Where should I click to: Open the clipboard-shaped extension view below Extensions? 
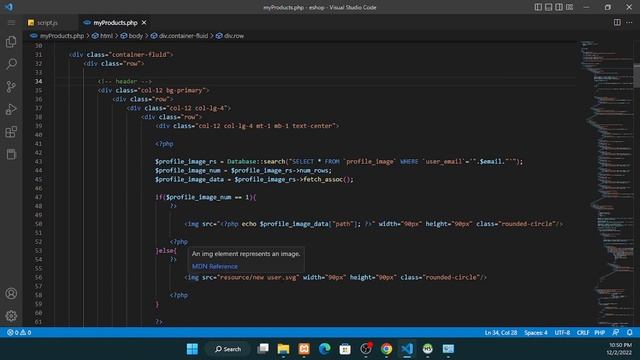11,154
